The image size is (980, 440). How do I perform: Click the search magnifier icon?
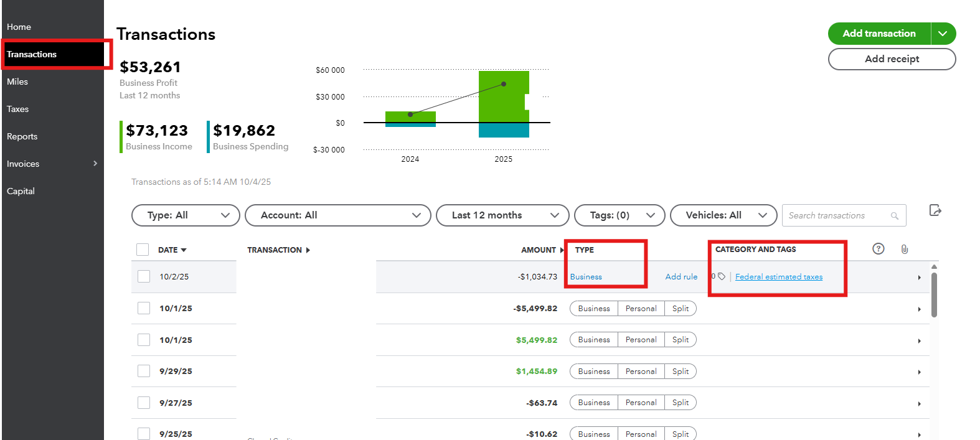895,216
